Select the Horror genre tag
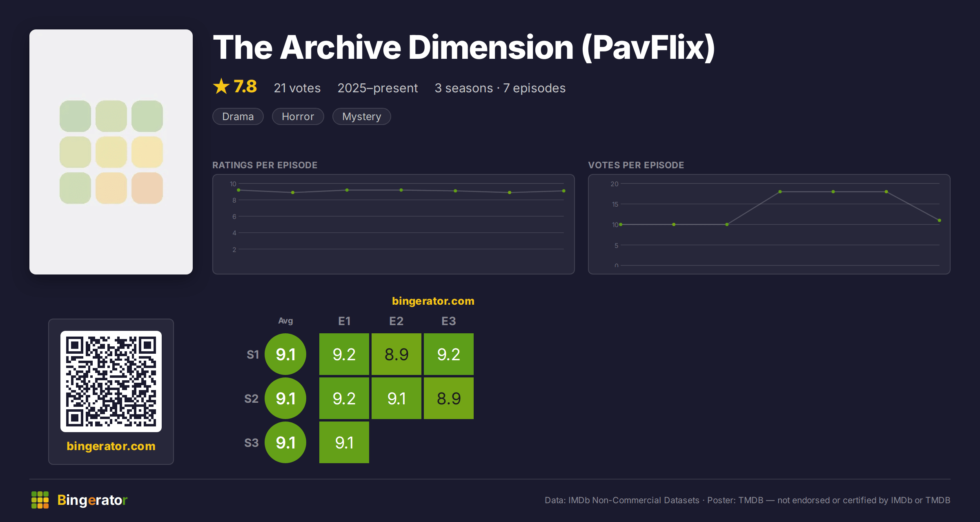The height and width of the screenshot is (522, 980). (x=298, y=116)
